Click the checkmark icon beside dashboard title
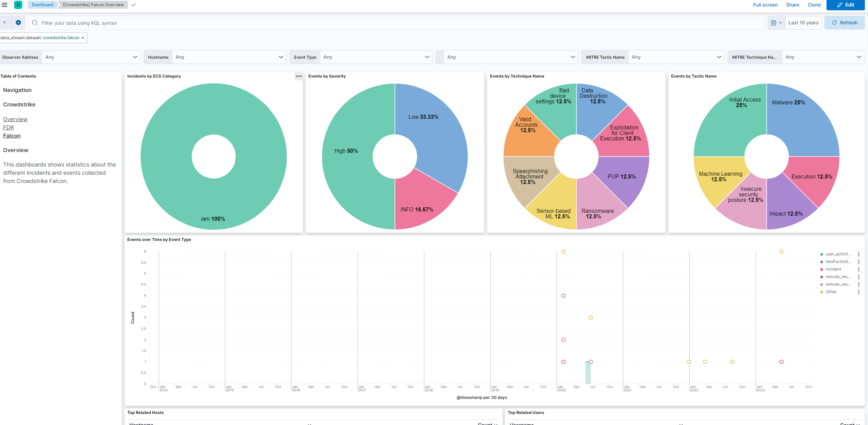Screen dimensions: 868x425 click(x=133, y=5)
